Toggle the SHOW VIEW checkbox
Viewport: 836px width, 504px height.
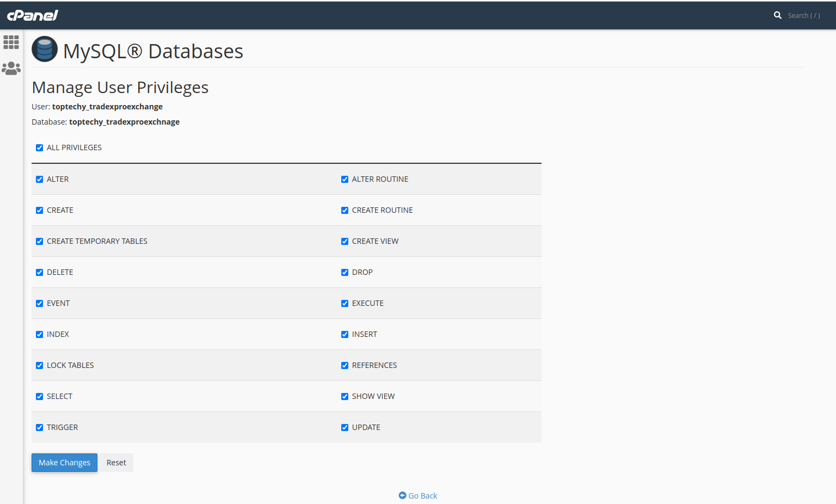(345, 396)
